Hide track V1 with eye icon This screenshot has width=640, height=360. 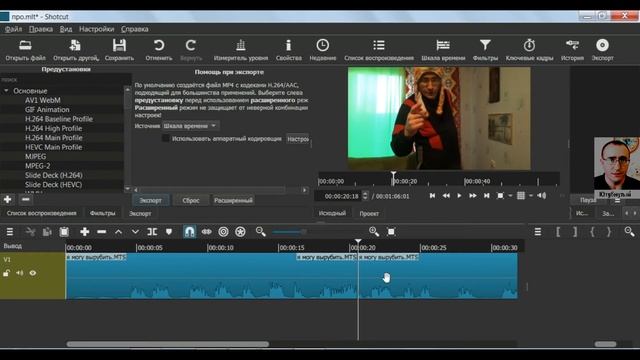pyautogui.click(x=33, y=273)
